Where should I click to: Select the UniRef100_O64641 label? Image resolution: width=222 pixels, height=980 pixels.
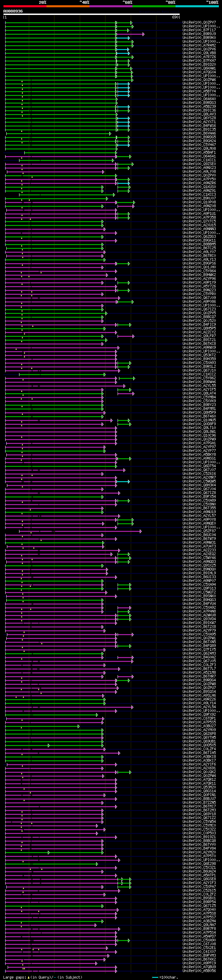(x=199, y=156)
